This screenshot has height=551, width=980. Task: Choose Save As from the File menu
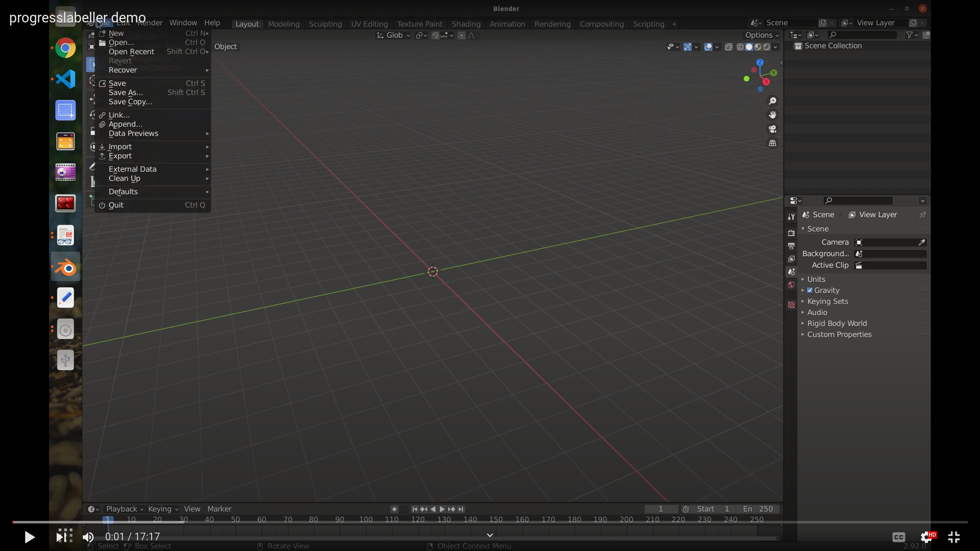click(x=126, y=92)
